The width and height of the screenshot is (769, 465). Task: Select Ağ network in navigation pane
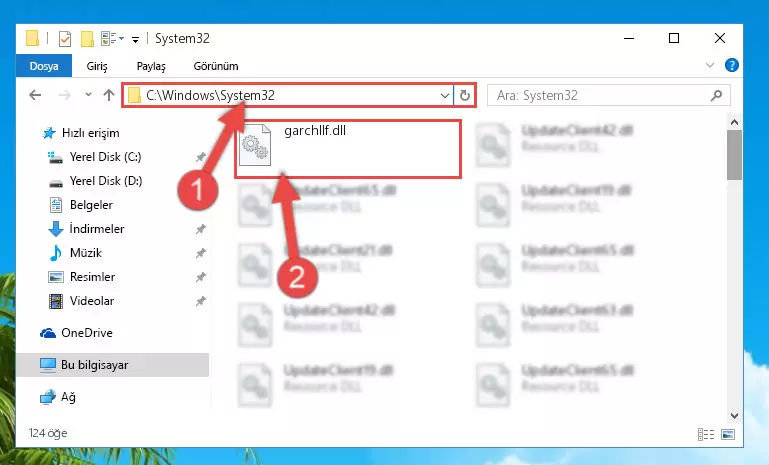coord(58,397)
